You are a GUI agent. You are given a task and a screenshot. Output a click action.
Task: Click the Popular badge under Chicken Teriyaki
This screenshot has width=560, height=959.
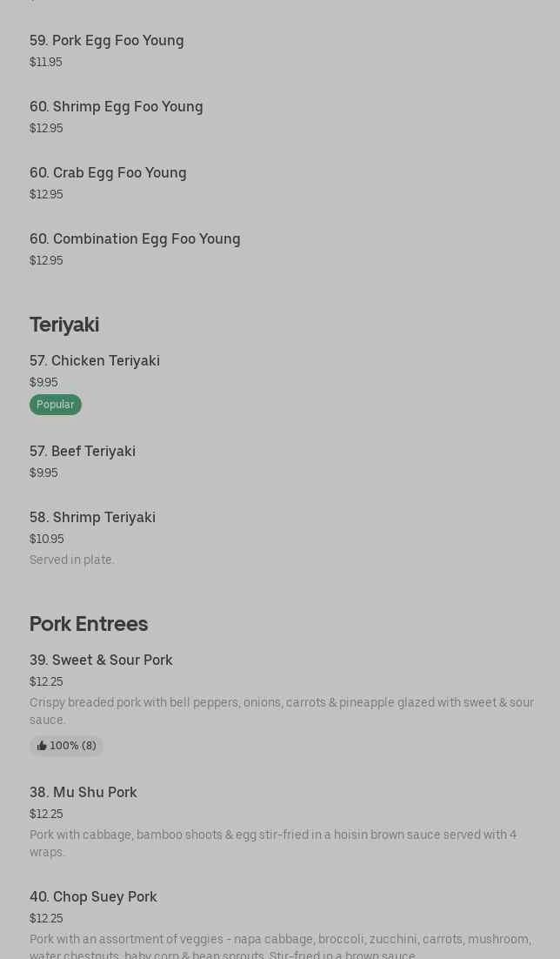[56, 405]
